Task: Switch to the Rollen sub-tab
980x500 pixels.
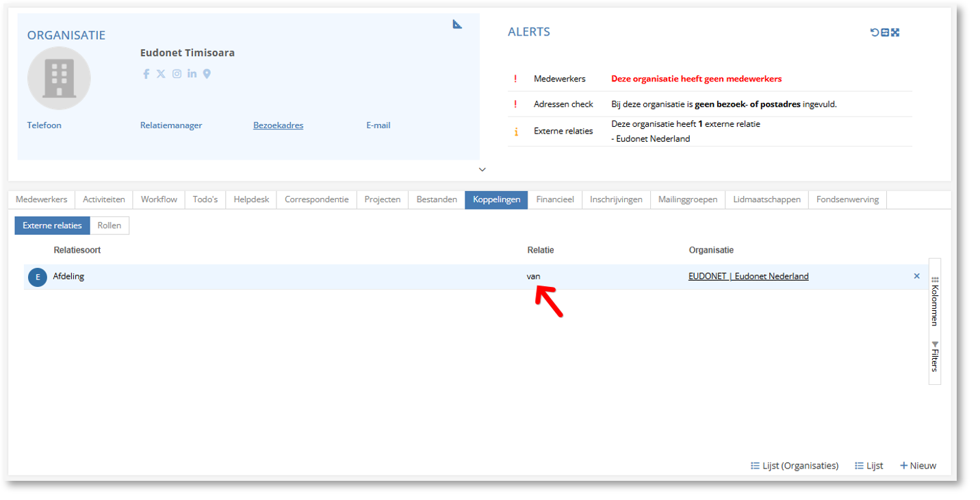Action: coord(109,225)
